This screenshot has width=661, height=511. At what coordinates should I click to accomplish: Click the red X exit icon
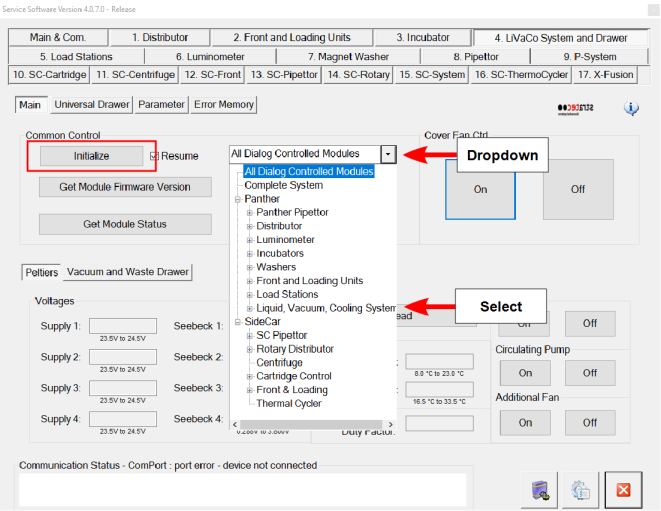click(622, 490)
